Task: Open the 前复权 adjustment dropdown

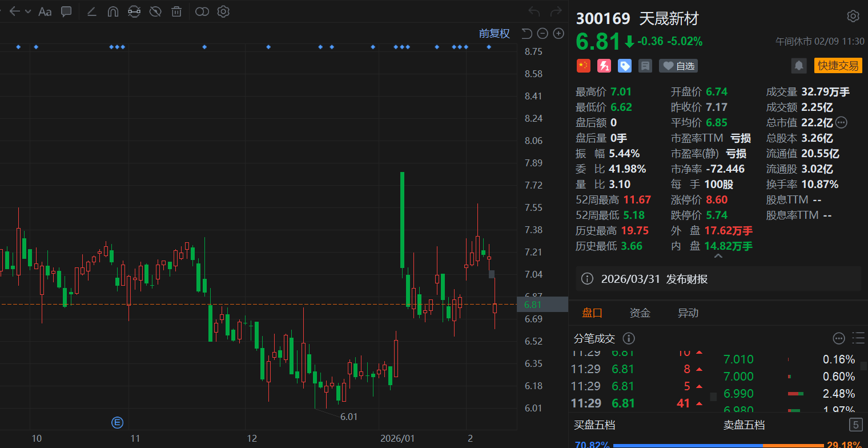Action: [494, 33]
